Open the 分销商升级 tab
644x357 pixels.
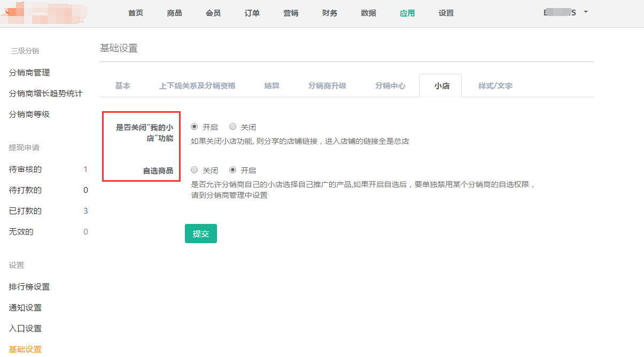pyautogui.click(x=327, y=86)
